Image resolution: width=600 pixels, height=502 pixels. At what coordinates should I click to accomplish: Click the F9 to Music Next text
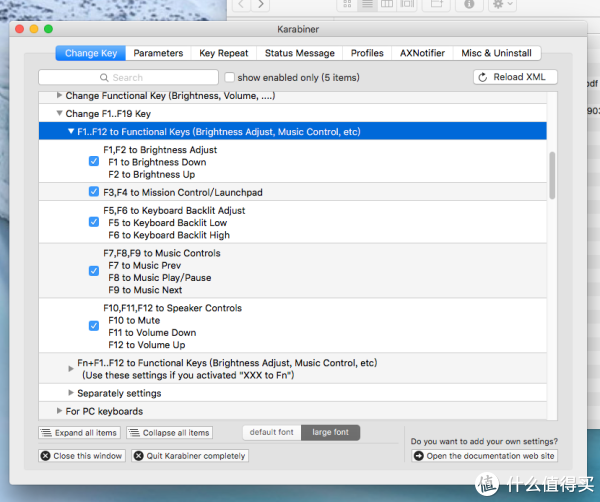(145, 290)
